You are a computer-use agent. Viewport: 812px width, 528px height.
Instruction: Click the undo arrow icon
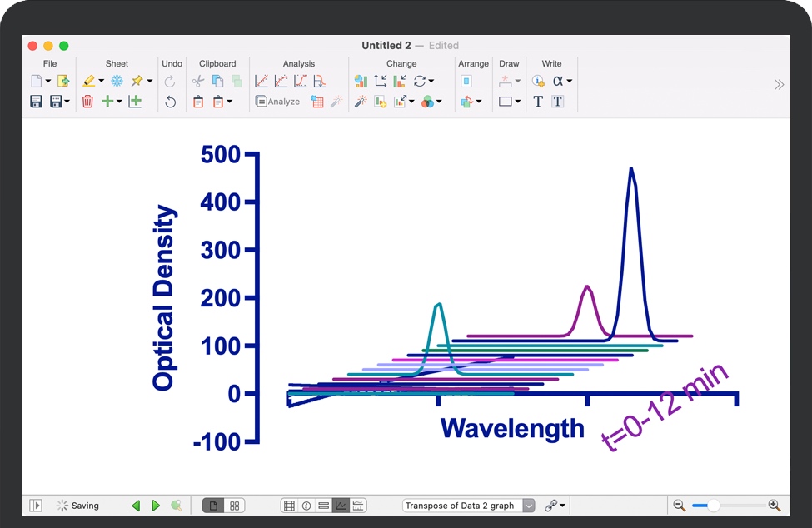(171, 102)
